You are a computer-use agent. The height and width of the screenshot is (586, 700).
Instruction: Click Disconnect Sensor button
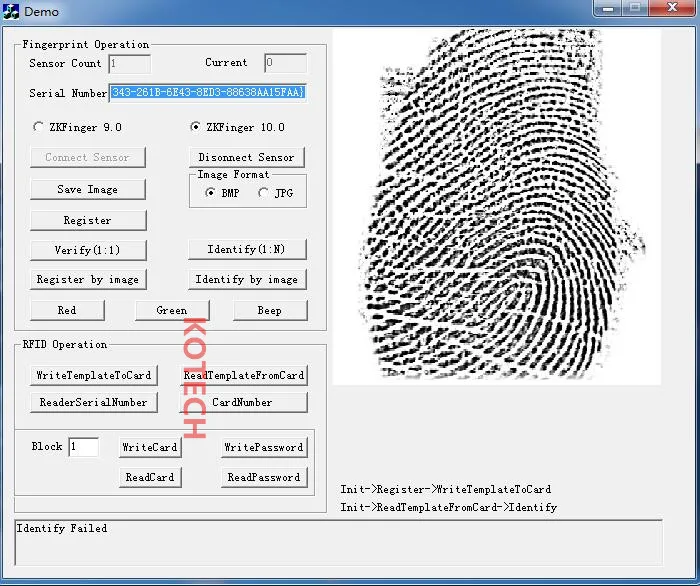click(x=246, y=158)
